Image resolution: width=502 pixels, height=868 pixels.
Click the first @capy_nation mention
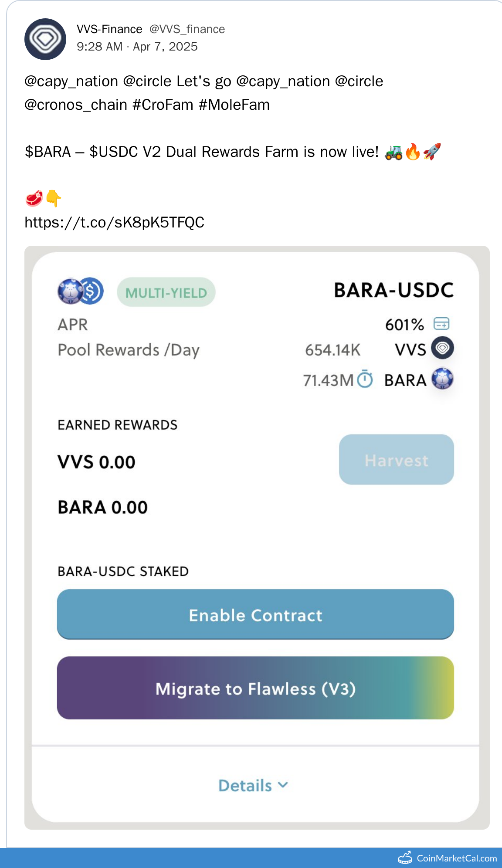coord(71,81)
